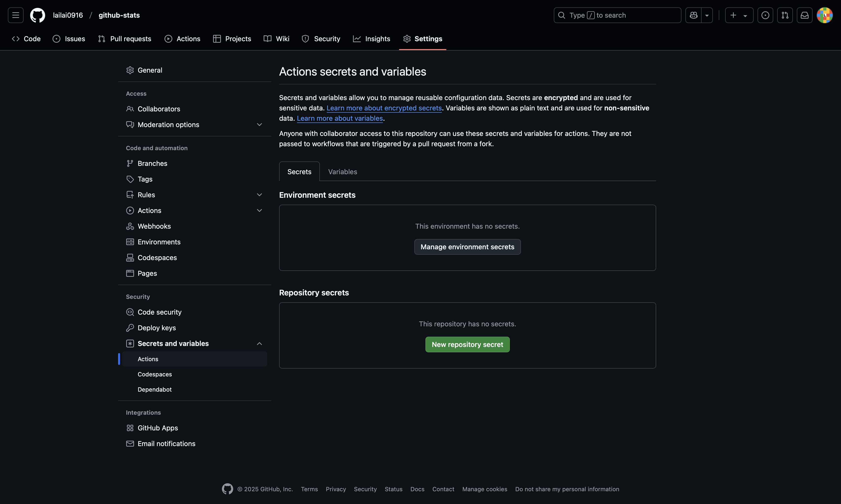Expand the Rules section chevron
Viewport: 841px width, 504px height.
[x=259, y=195]
